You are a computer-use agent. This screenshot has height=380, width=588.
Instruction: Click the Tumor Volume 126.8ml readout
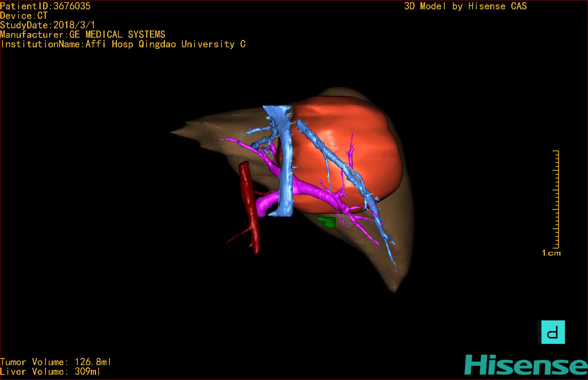[56, 362]
